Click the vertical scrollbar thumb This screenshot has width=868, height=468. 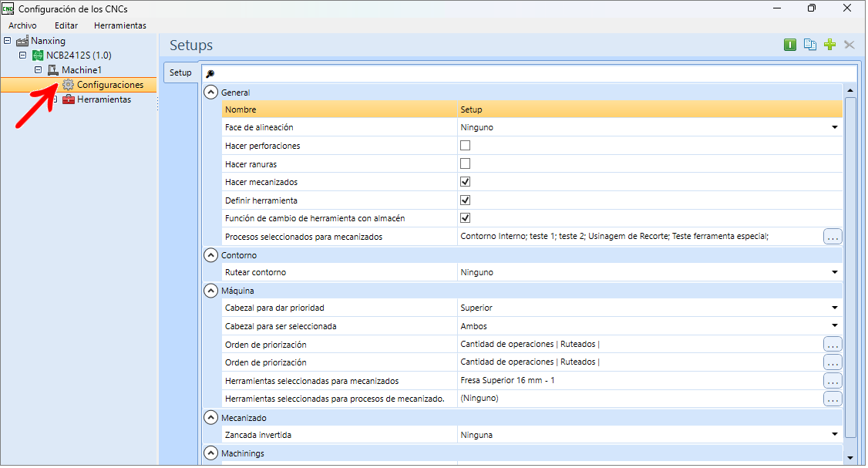point(850,267)
